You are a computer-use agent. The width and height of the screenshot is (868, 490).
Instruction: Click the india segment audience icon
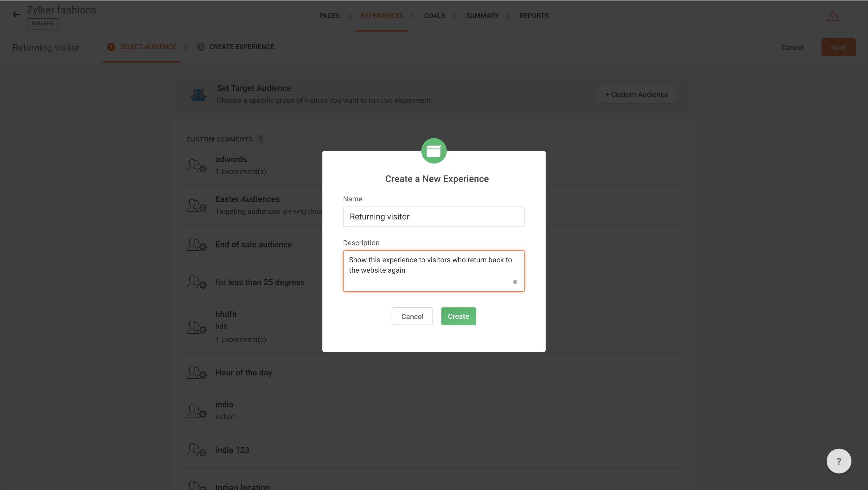tap(197, 411)
